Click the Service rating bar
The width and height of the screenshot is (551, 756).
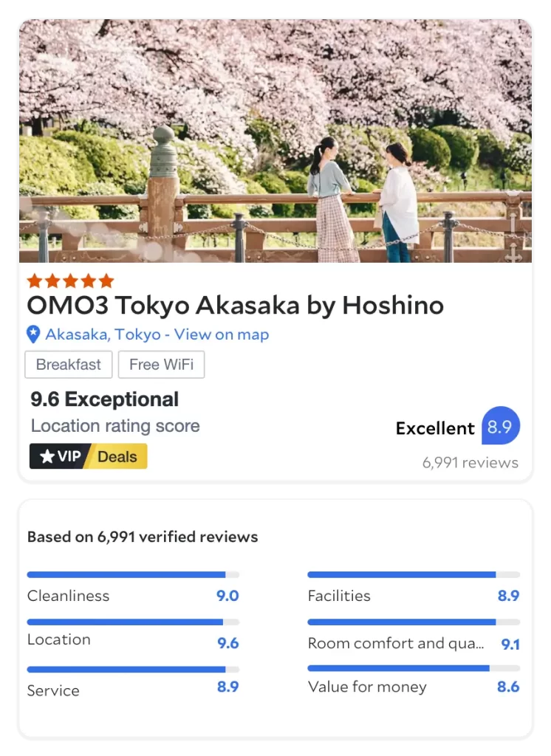pos(133,670)
